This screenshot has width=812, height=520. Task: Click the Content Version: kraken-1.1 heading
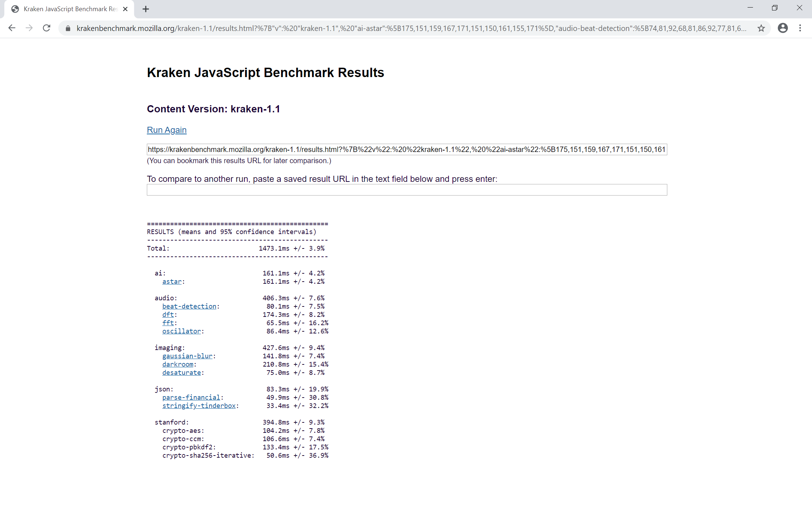pyautogui.click(x=213, y=109)
